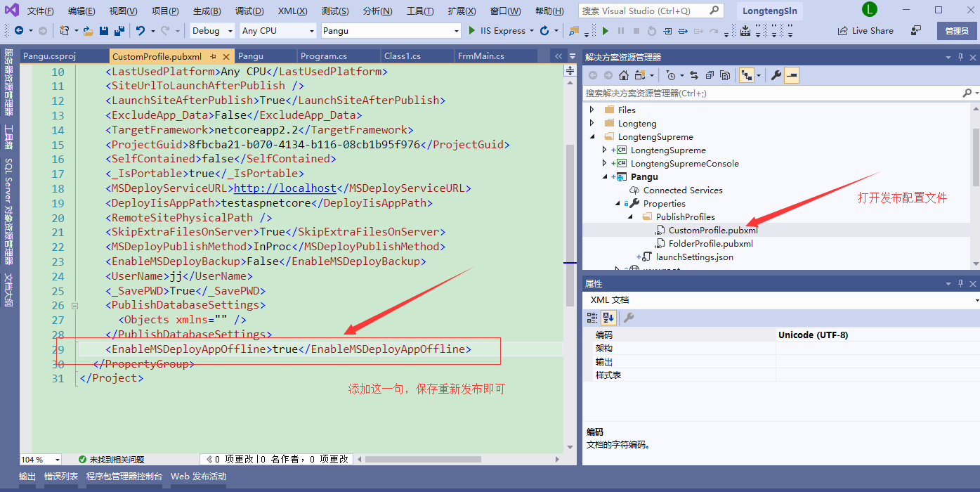Open the 工具(T) menu
The image size is (980, 492).
(419, 11)
